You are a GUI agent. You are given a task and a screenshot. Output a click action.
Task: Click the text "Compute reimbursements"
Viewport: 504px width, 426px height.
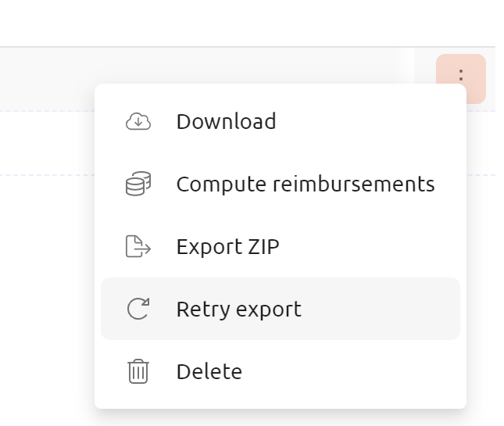tap(306, 184)
